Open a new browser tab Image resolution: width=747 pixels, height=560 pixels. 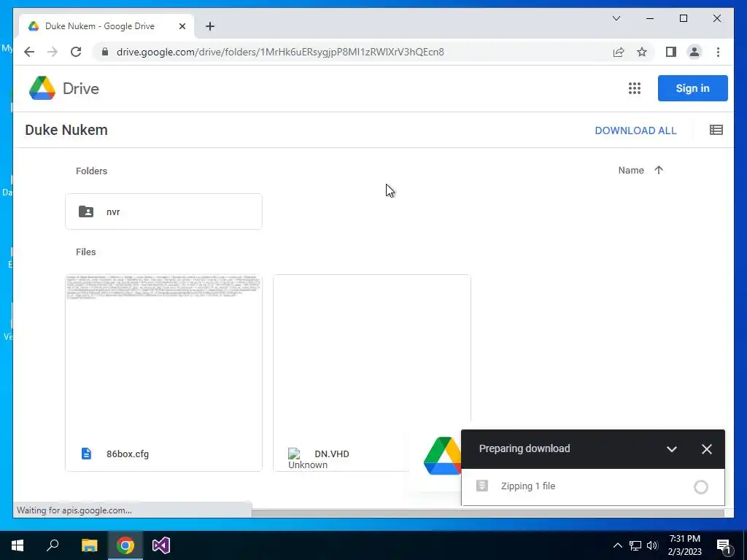210,26
